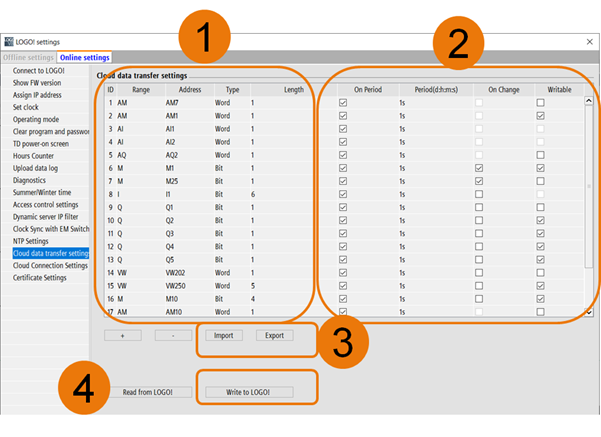Open Summer/Winter time settings
Image resolution: width=601 pixels, height=437 pixels.
pos(42,192)
